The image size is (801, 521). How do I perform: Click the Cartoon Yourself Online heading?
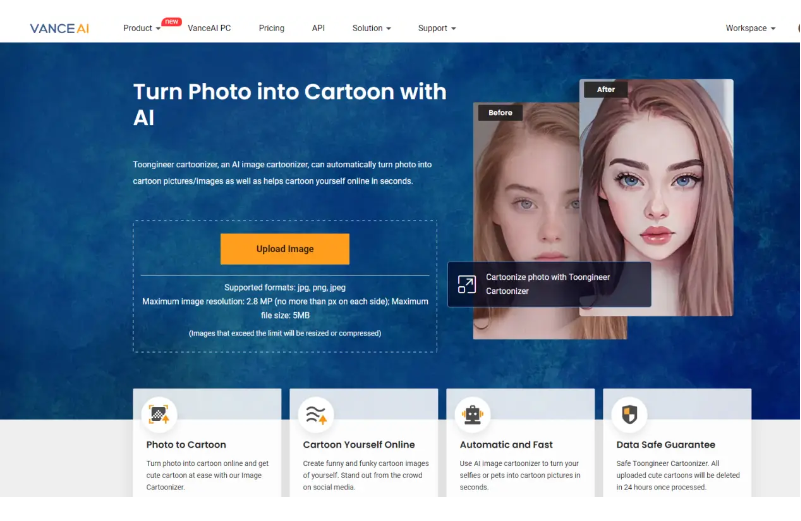[359, 444]
